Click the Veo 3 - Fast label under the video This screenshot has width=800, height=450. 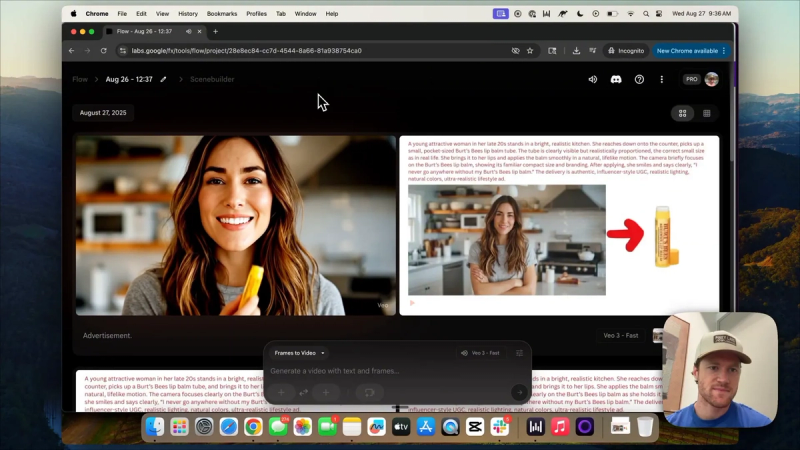point(620,336)
